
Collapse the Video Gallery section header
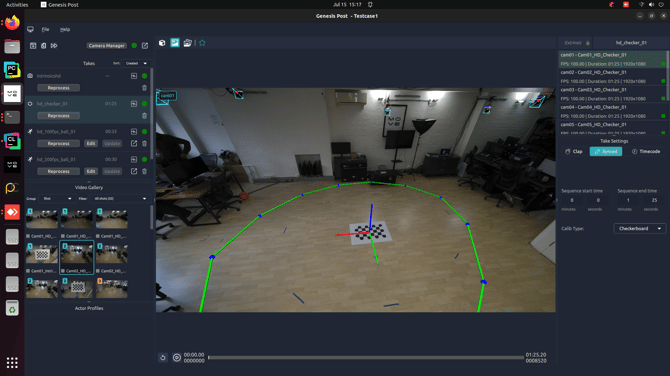(89, 187)
